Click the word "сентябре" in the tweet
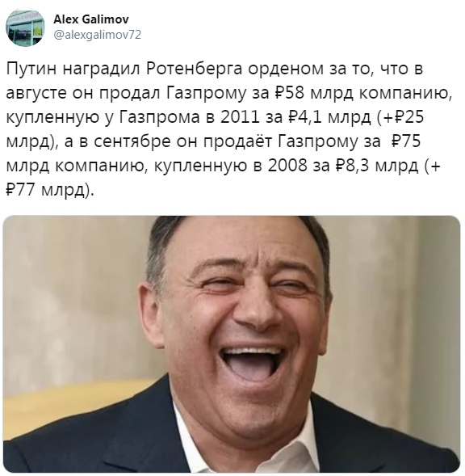This screenshot has height=476, width=465. point(132,141)
